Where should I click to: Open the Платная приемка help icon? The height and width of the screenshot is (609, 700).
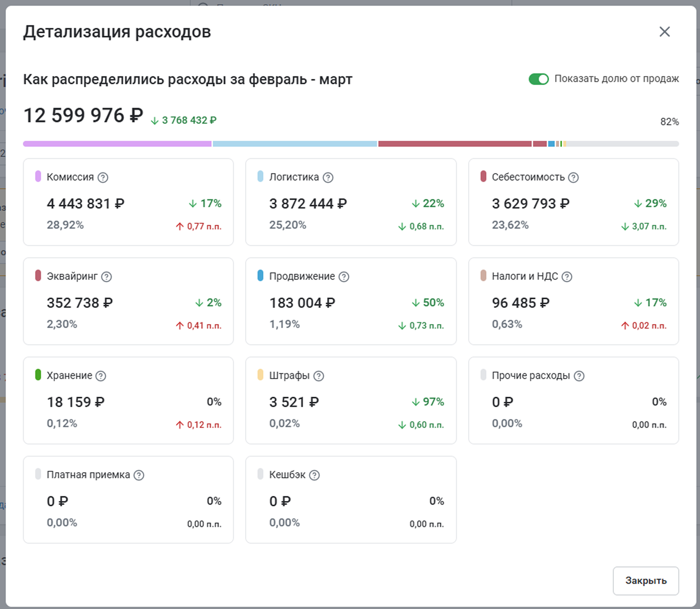(139, 475)
